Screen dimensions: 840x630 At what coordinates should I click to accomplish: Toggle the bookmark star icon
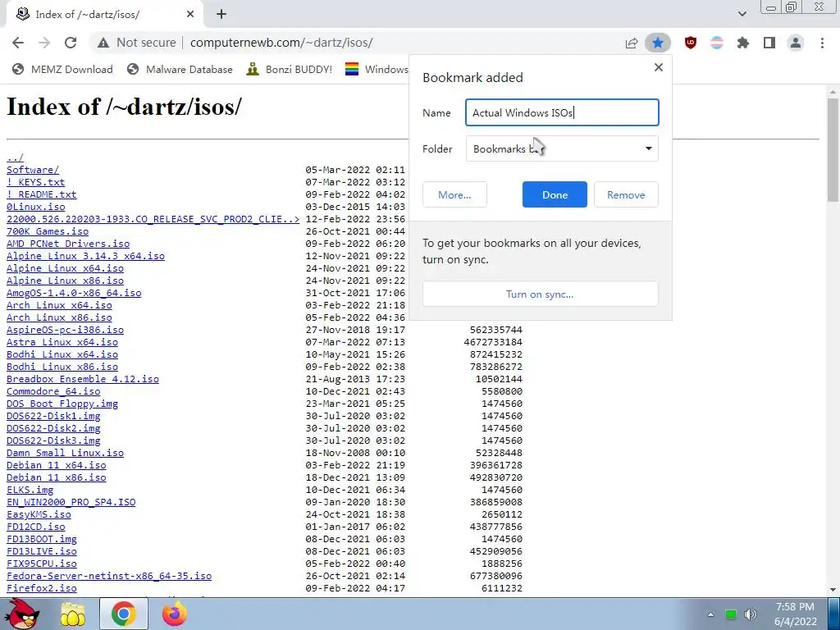click(658, 43)
